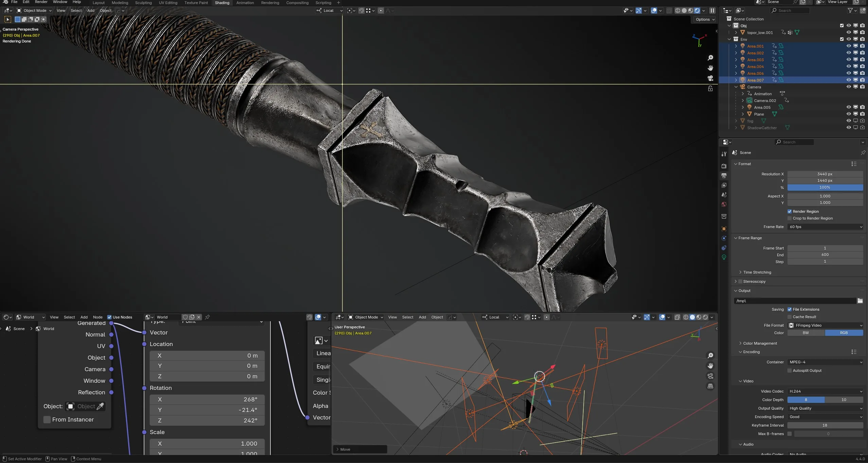Open the View Layer properties tab

(x=724, y=185)
